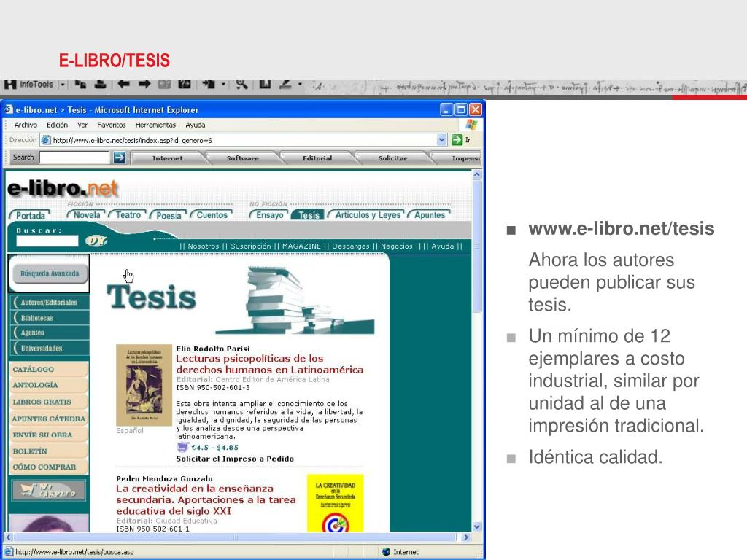747x560 pixels.
Task: Click the Búsqueda Avanzada button
Action: click(49, 273)
